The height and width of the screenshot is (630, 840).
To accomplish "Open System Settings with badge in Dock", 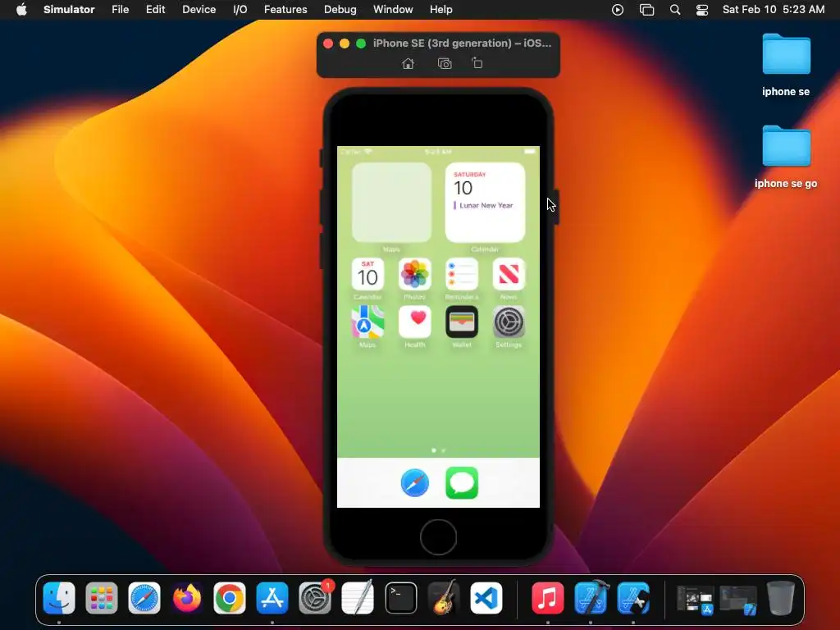I will coord(315,598).
